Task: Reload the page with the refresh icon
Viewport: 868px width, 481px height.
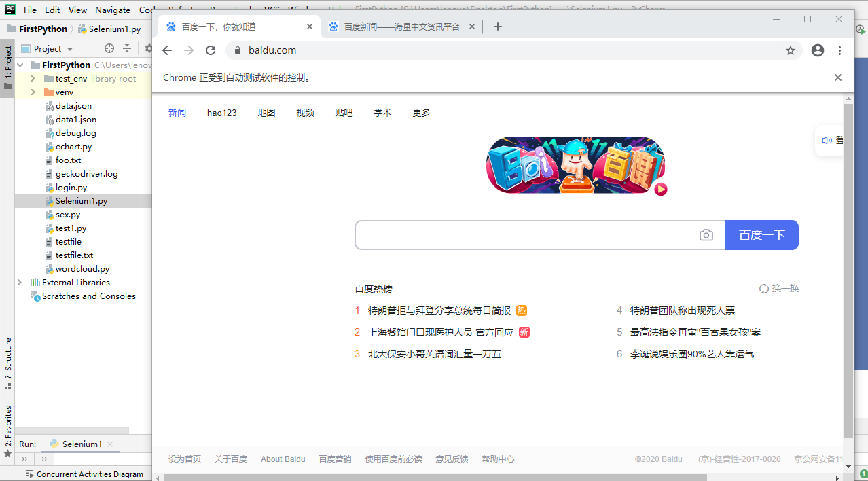Action: (x=210, y=50)
